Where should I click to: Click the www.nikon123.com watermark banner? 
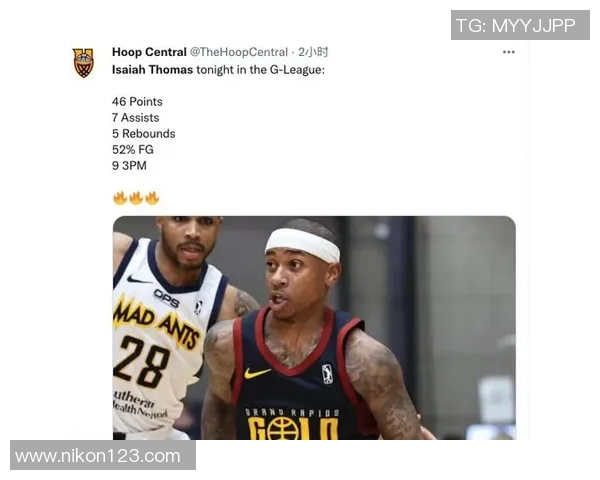click(x=103, y=455)
